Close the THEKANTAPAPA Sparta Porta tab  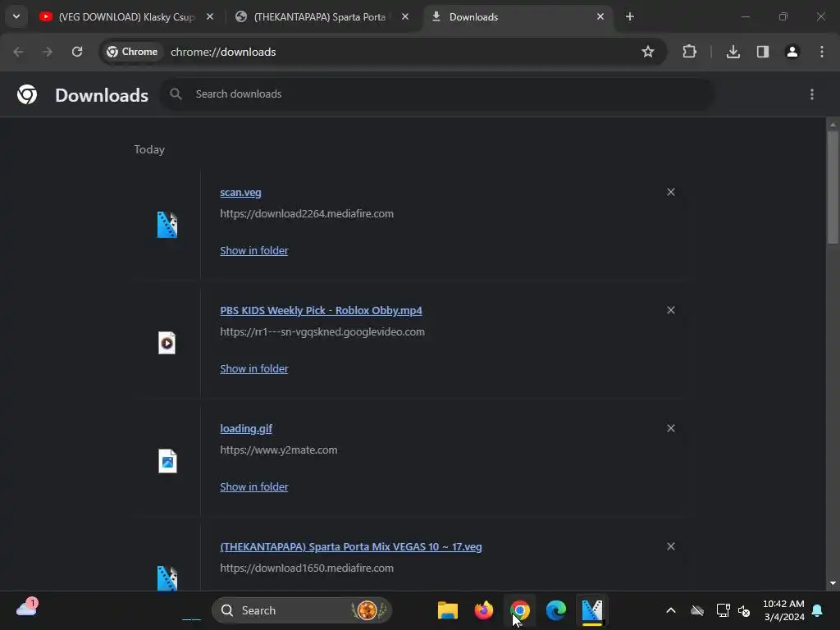coord(405,16)
